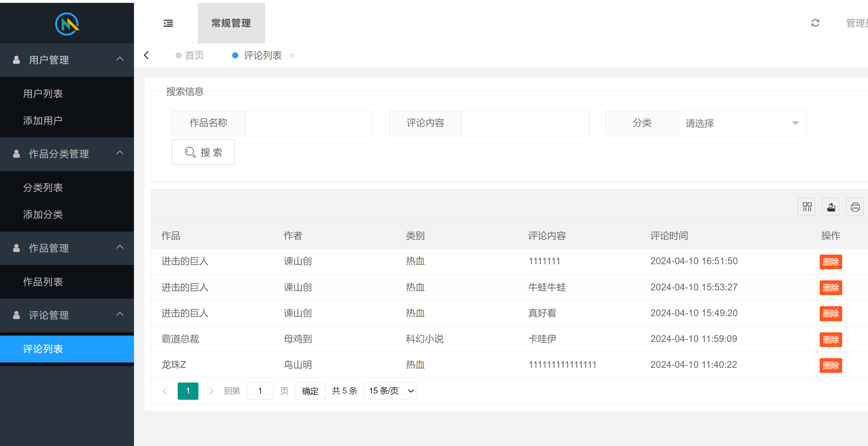The height and width of the screenshot is (446, 868).
Task: Click the refresh page icon
Action: [x=815, y=23]
